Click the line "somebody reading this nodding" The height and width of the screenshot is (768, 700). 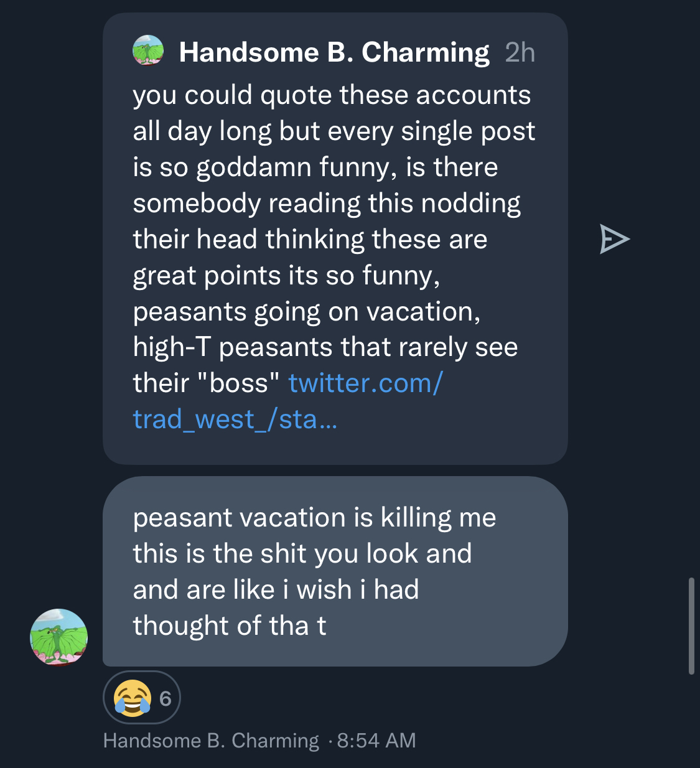pos(326,204)
